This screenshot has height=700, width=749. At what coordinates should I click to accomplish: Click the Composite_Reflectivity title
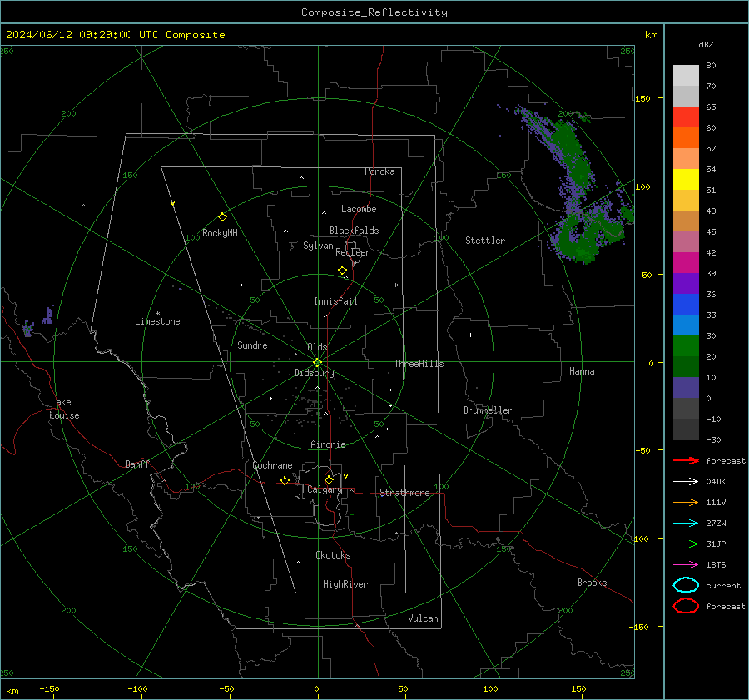tap(374, 12)
